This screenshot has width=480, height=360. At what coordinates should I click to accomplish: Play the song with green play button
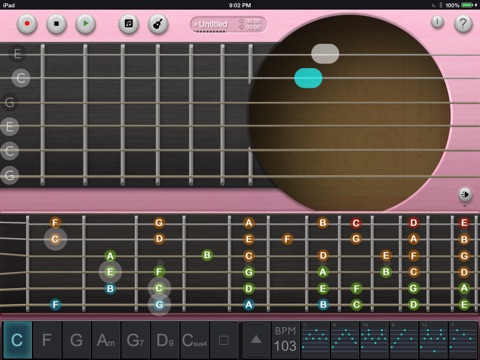pyautogui.click(x=86, y=24)
